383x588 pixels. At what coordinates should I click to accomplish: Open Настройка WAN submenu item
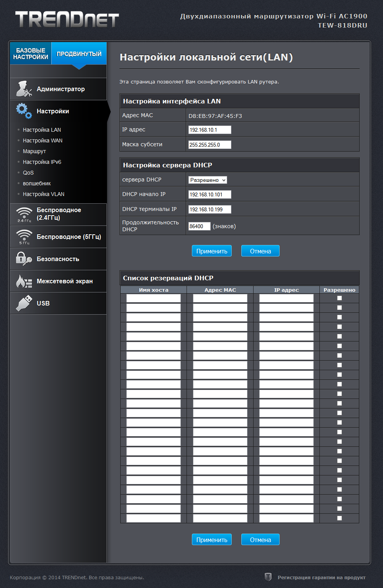43,140
